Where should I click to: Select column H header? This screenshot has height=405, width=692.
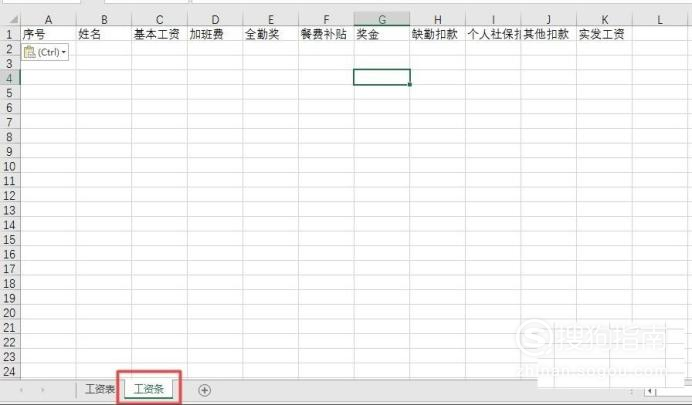(437, 19)
